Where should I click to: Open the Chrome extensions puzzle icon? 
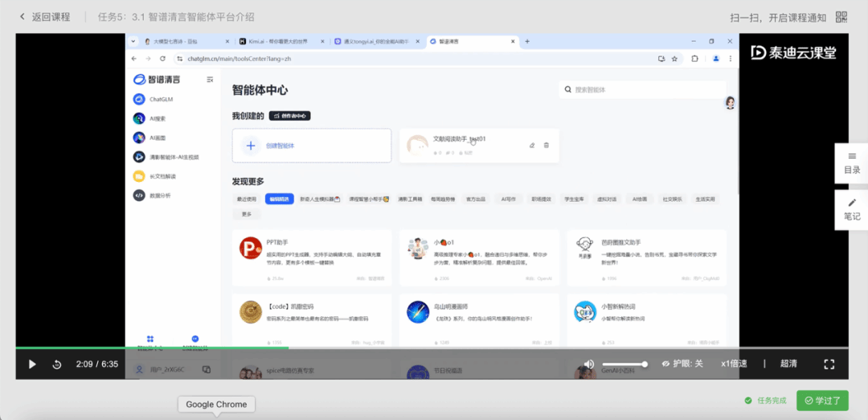(x=694, y=58)
